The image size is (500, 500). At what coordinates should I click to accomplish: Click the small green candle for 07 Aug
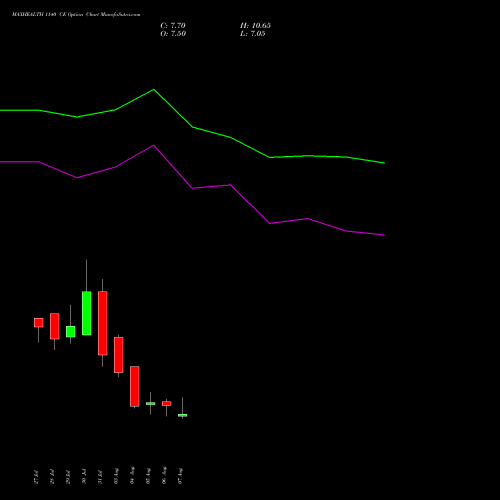(x=183, y=415)
